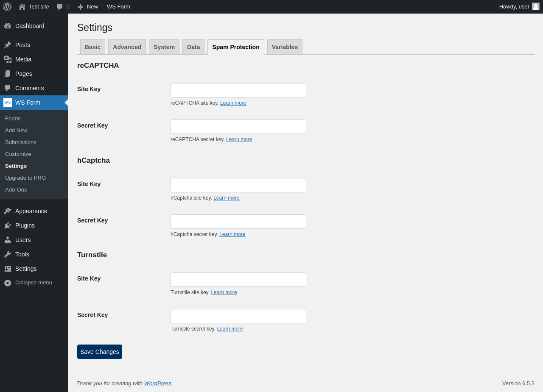Click the Dashboard gauge icon
The width and height of the screenshot is (543, 392).
pos(8,26)
